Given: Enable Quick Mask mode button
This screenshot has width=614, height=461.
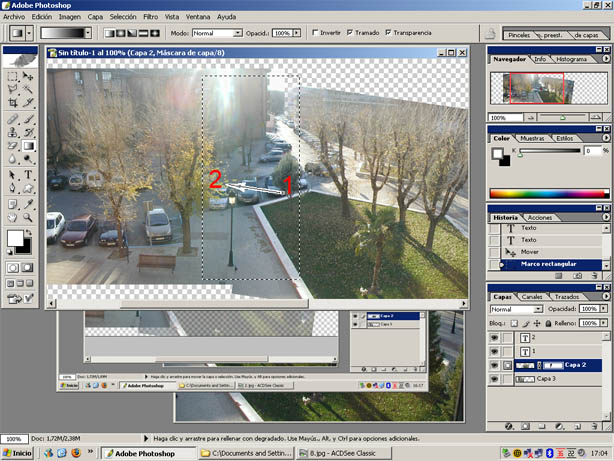Looking at the screenshot, I should (x=27, y=268).
